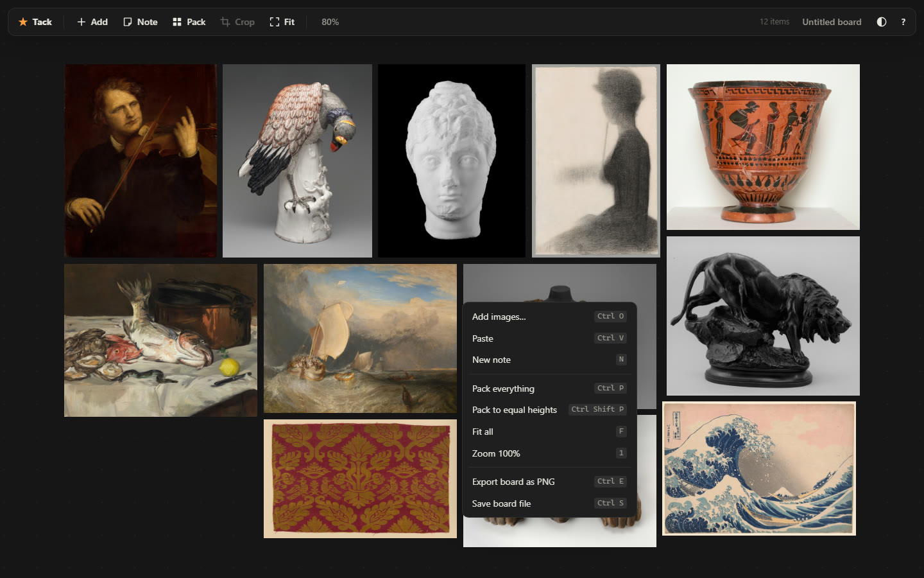Choose Add images... from the context menu
Viewport: 924px width, 578px height.
(x=549, y=317)
